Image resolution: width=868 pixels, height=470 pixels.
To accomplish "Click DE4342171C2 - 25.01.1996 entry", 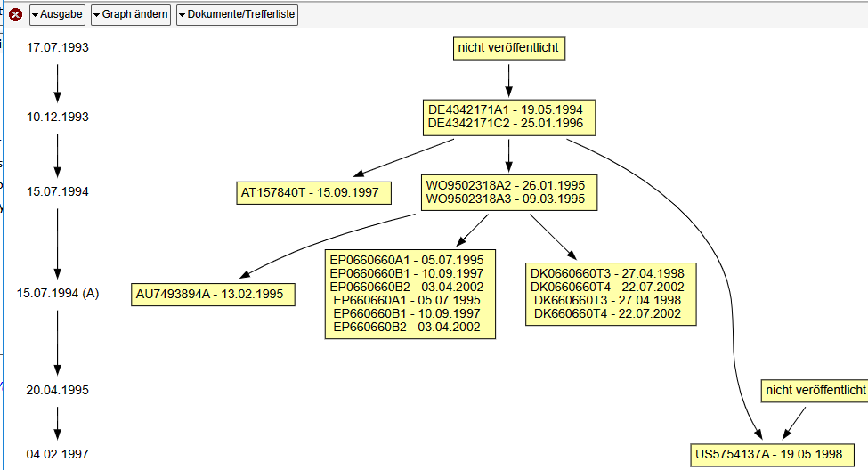I will 506,123.
